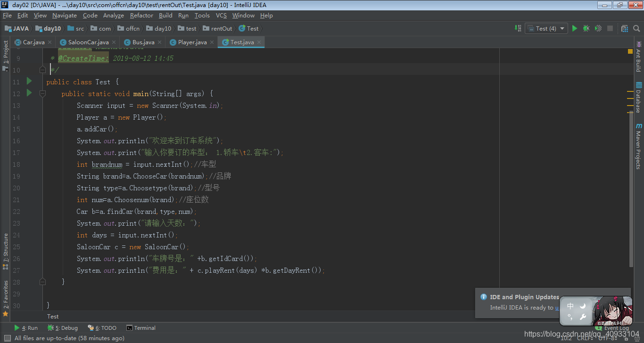Click 'playRent' call on line 27

[220, 270]
